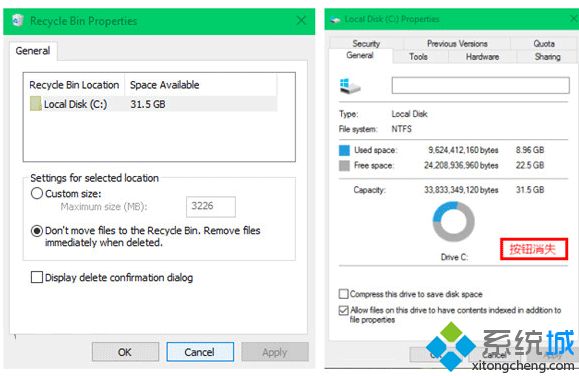Click OK in Recycle Bin Properties

[125, 352]
